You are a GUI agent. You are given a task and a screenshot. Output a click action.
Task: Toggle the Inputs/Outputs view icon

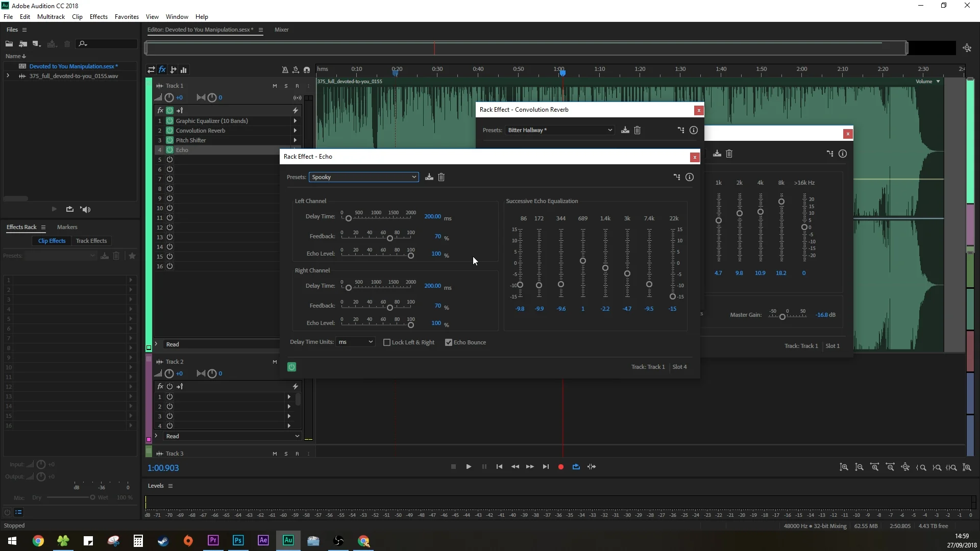(x=151, y=70)
